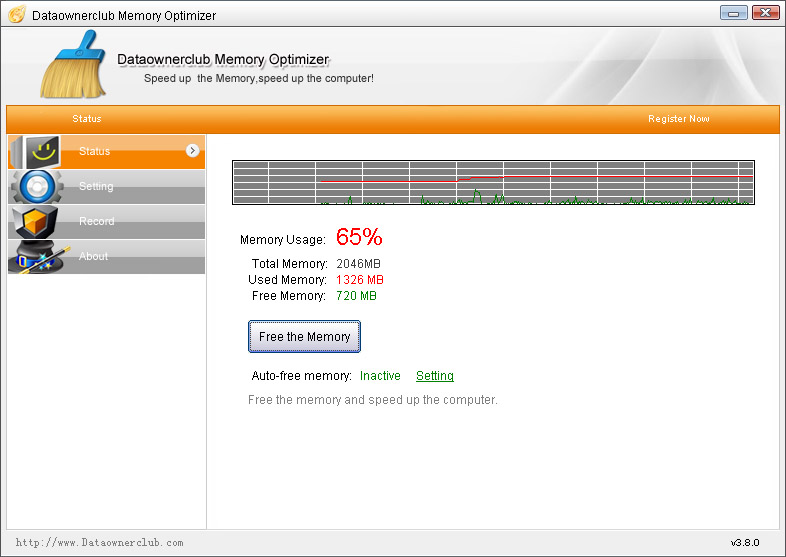Viewport: 786px width, 557px height.
Task: Select Status in the left sidebar
Action: pyautogui.click(x=95, y=151)
